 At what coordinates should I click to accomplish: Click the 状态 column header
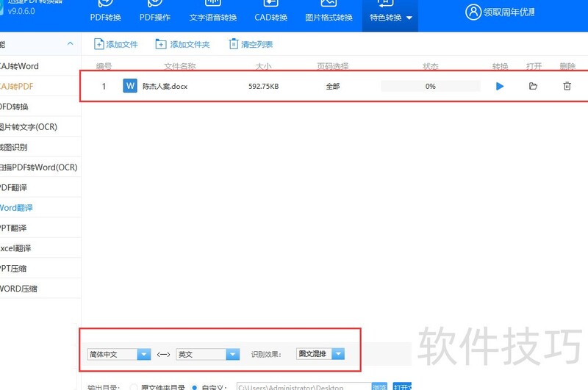[431, 66]
